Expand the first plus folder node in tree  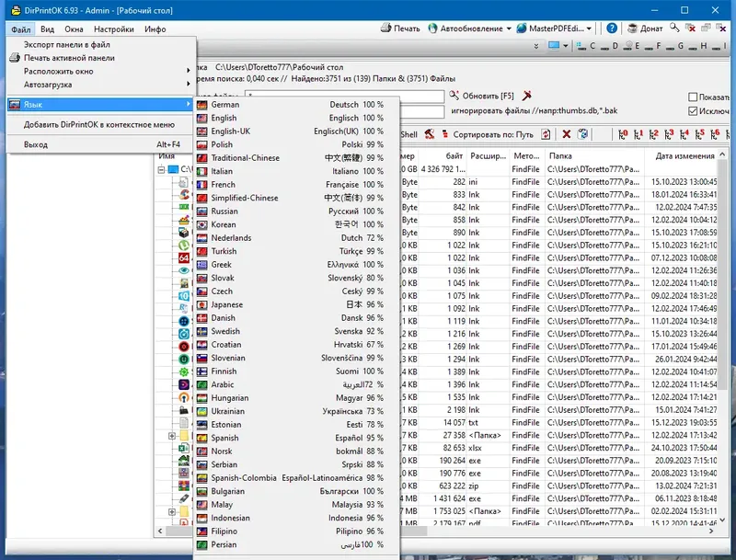pos(172,436)
